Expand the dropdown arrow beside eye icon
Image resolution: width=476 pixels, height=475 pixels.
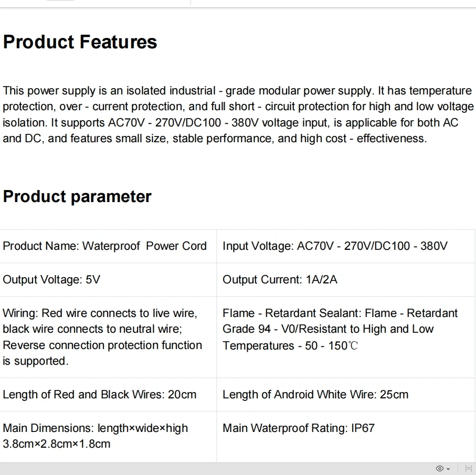click(x=448, y=469)
